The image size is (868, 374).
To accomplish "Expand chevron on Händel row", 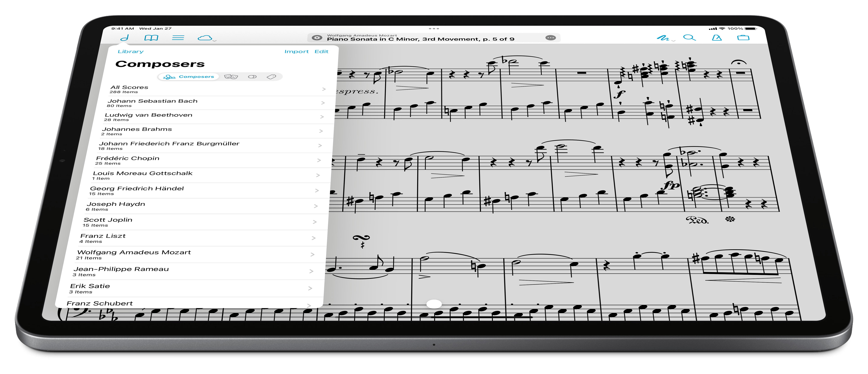I will click(317, 190).
